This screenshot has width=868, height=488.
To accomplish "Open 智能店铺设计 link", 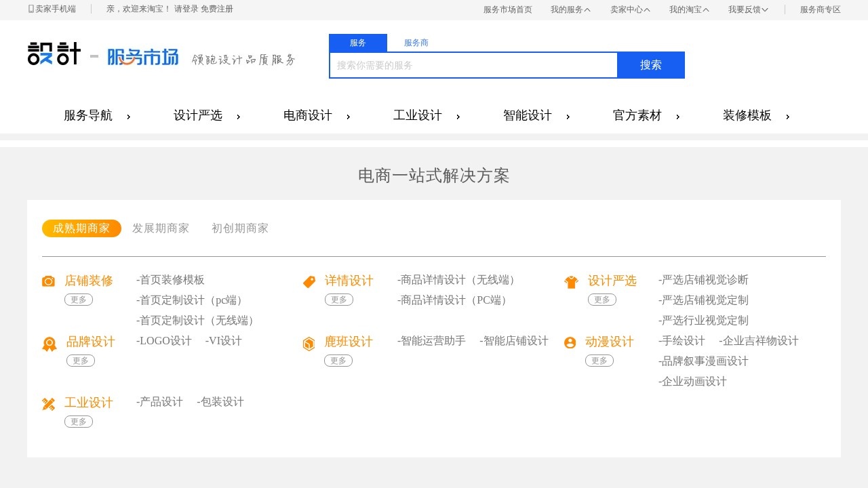I will coord(514,341).
